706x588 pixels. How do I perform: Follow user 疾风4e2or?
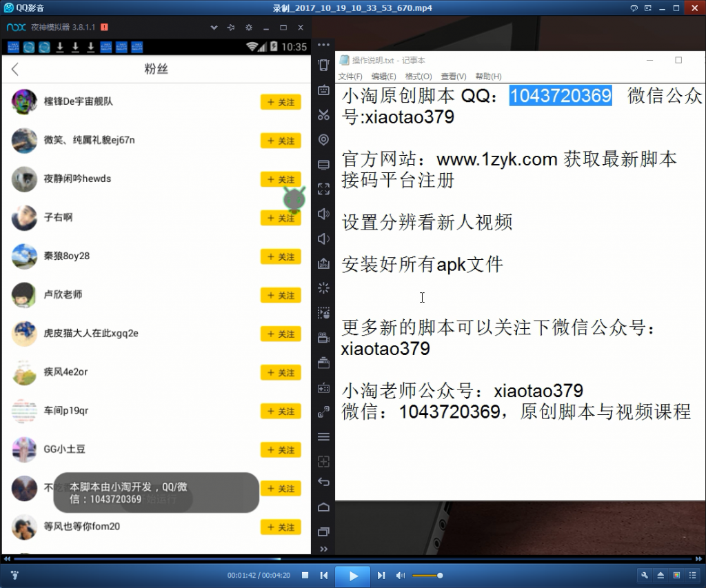(281, 373)
